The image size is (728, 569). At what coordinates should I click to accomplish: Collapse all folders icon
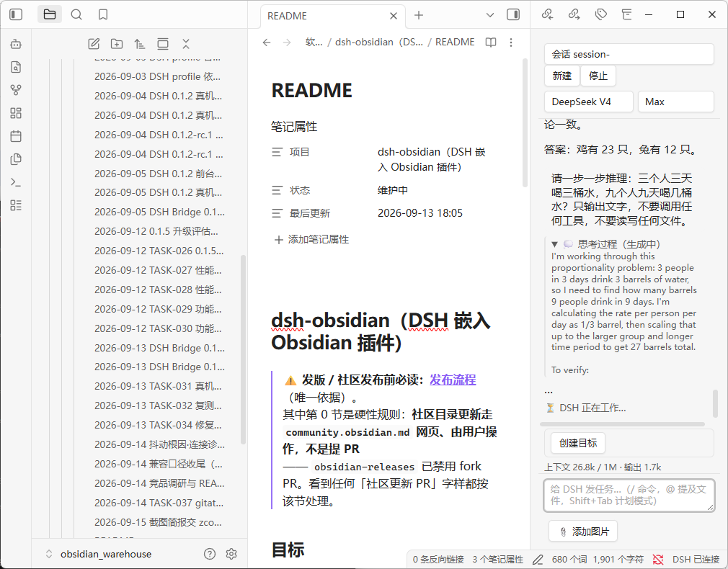186,44
